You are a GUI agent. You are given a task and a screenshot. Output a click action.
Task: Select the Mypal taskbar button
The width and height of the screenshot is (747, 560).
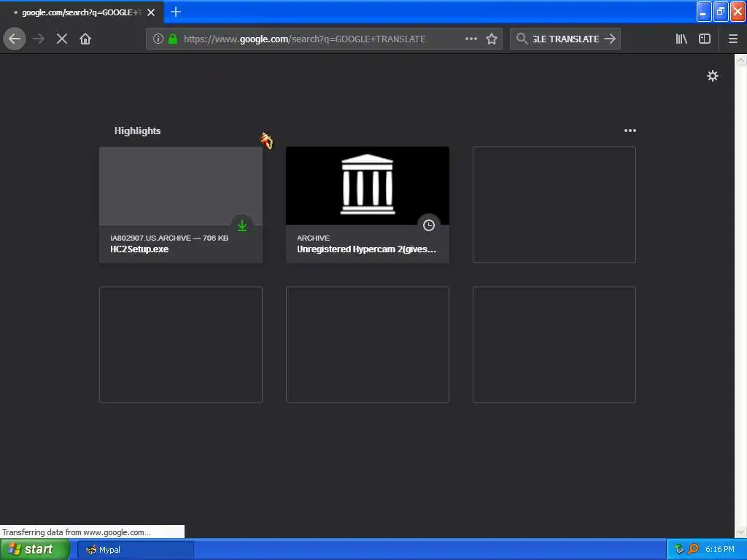point(135,550)
